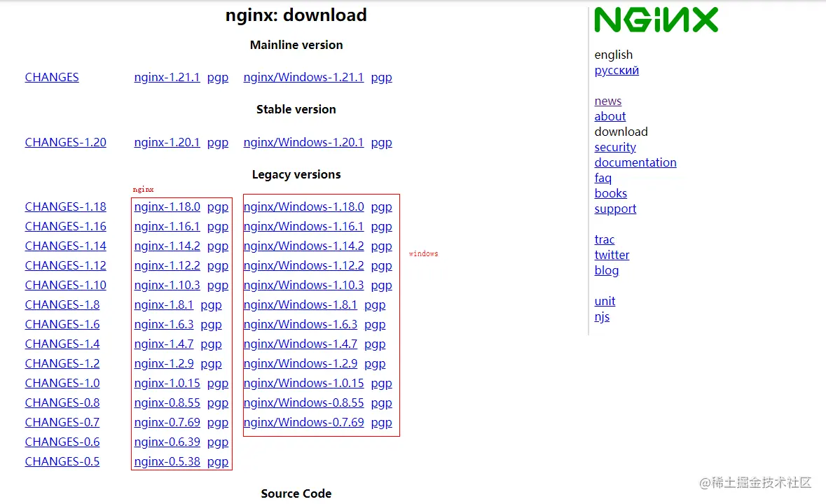Open the support page
The width and height of the screenshot is (826, 504).
coord(615,209)
